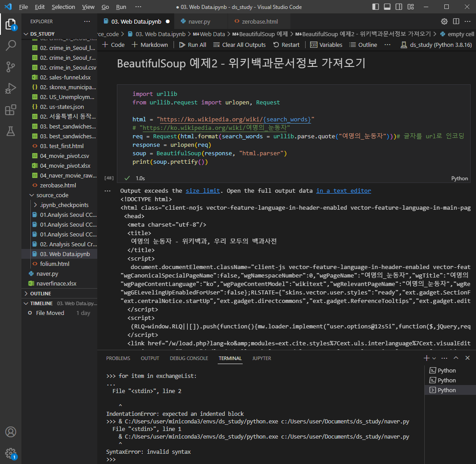Switch to zerobase.html editor tab
Viewport: 476px width, 464px height.
tap(260, 21)
